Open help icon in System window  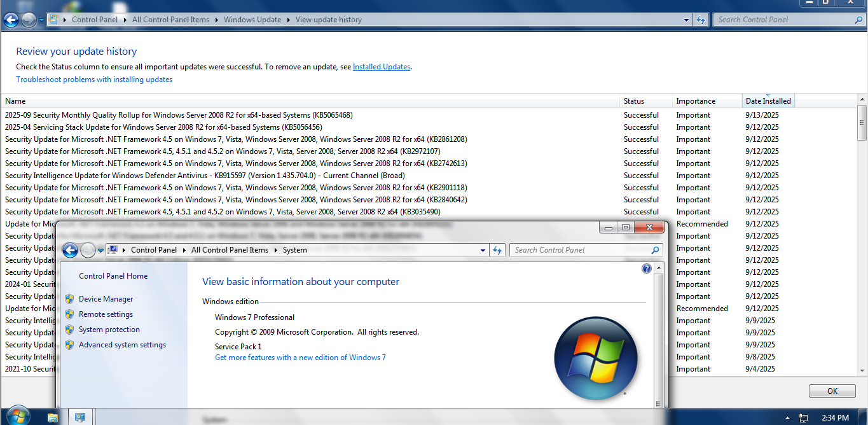click(647, 268)
